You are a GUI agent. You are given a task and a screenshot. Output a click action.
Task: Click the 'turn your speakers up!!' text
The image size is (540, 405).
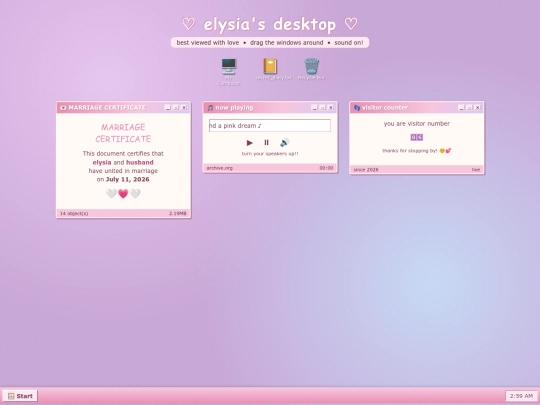tap(270, 154)
